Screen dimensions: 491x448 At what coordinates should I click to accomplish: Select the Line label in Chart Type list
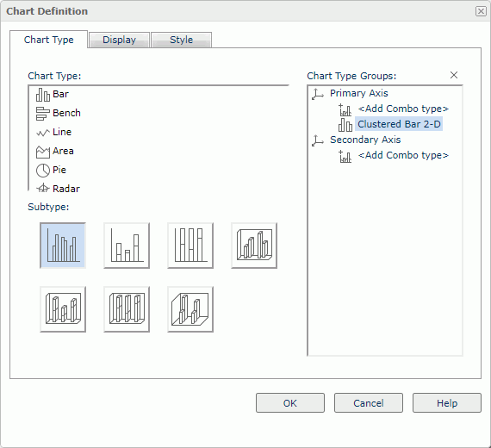tap(62, 132)
